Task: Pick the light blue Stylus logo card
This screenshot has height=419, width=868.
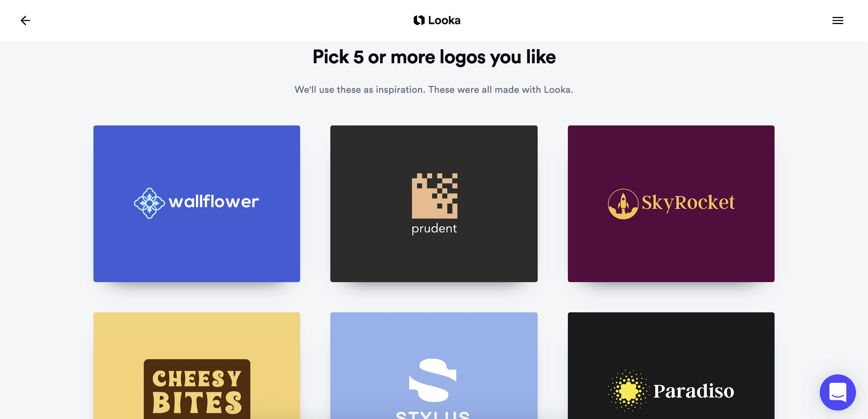Action: (434, 366)
